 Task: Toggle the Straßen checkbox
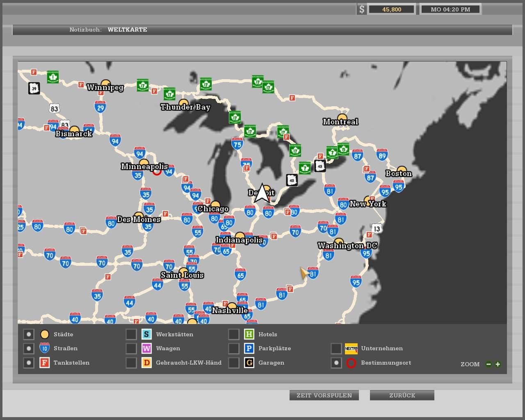coord(28,349)
